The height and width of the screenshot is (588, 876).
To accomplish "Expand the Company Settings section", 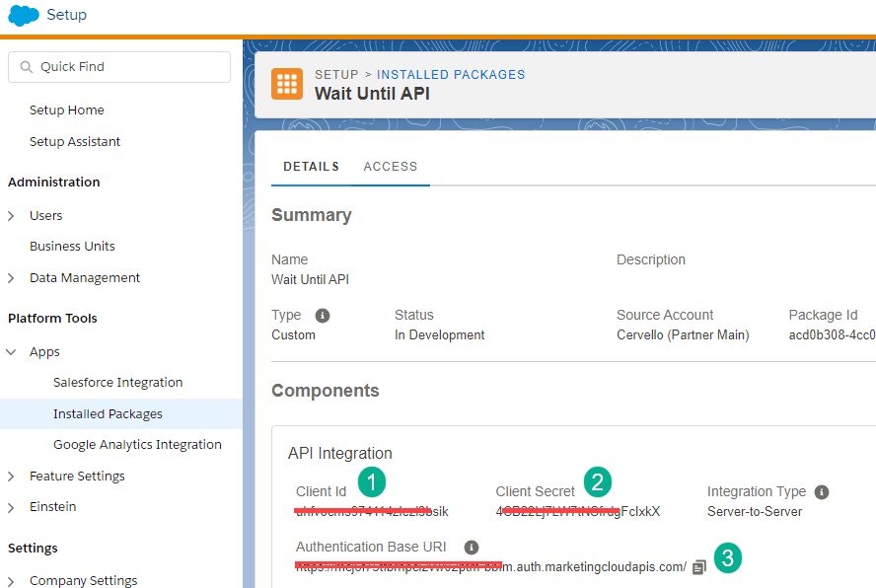I will click(12, 581).
